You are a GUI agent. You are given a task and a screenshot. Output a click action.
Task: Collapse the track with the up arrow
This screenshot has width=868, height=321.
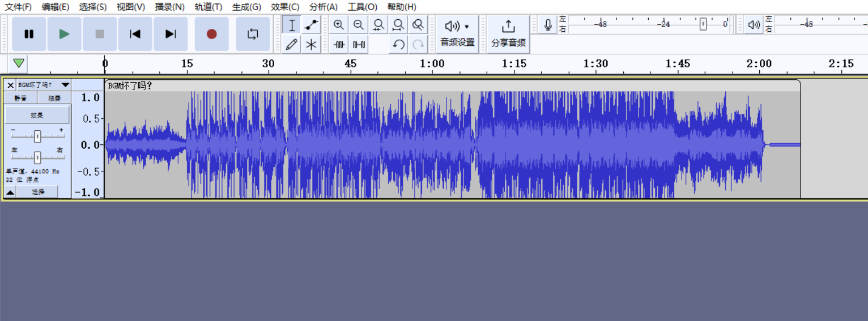point(10,192)
